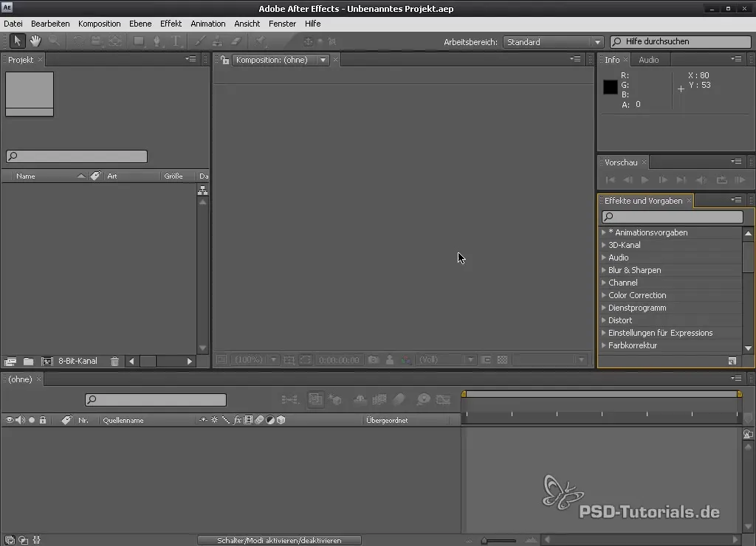Create new composition icon in Projekt panel
The image size is (756, 546).
(47, 361)
